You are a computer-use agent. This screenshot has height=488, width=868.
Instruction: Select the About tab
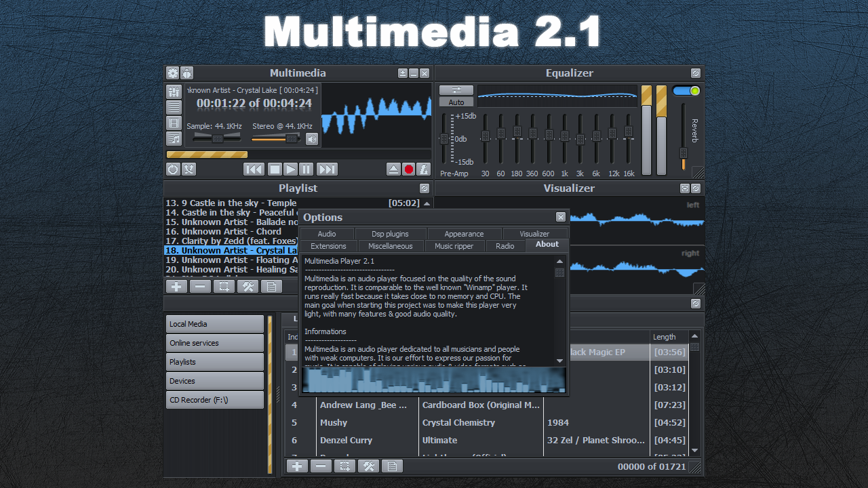point(547,245)
